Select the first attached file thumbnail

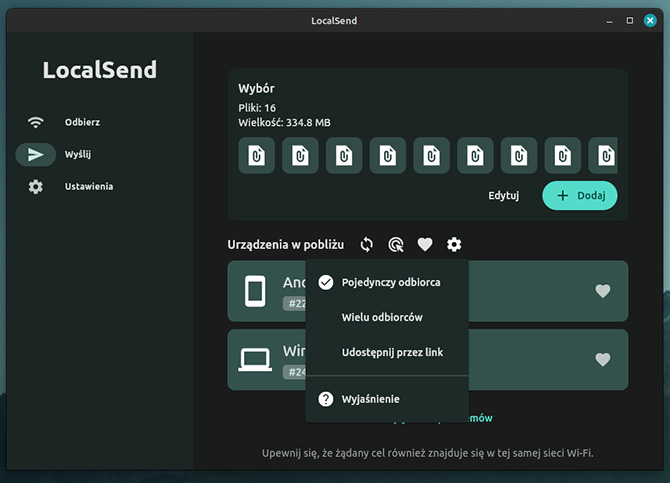256,155
